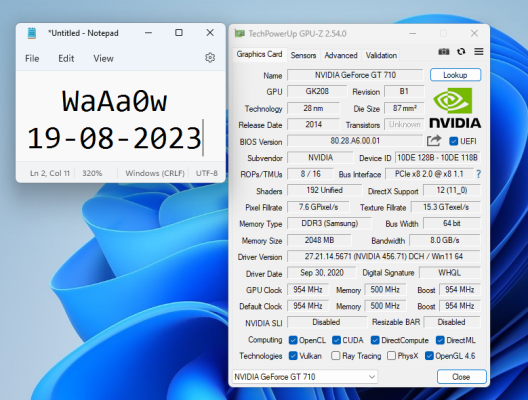Click the 19-08-2023 line in Notepad
The height and width of the screenshot is (400, 528).
114,138
